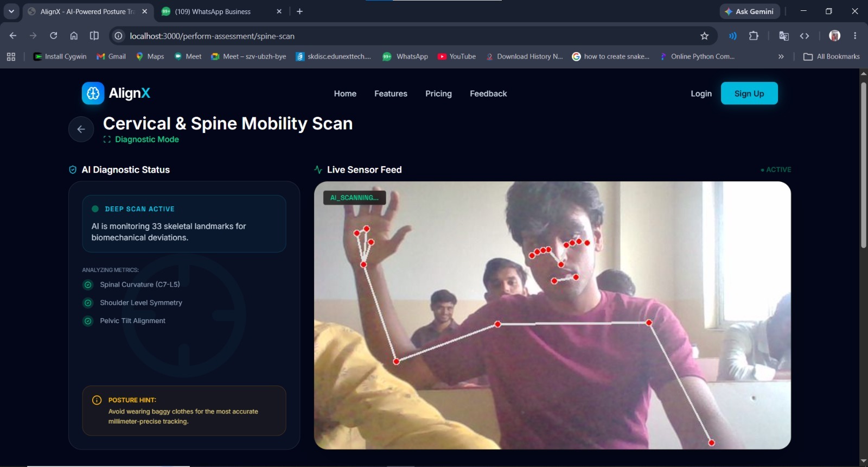Open the All Bookmarks folder

pos(832,56)
